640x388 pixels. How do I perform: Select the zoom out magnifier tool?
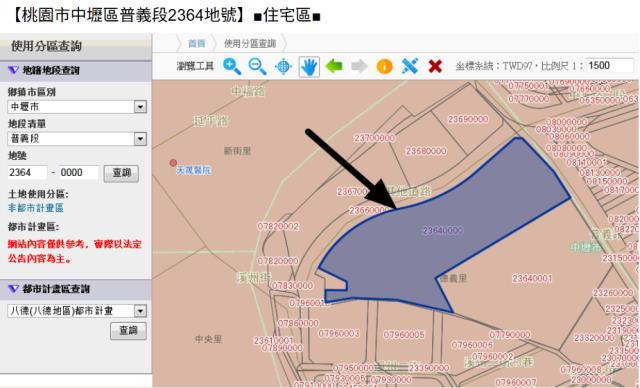258,66
